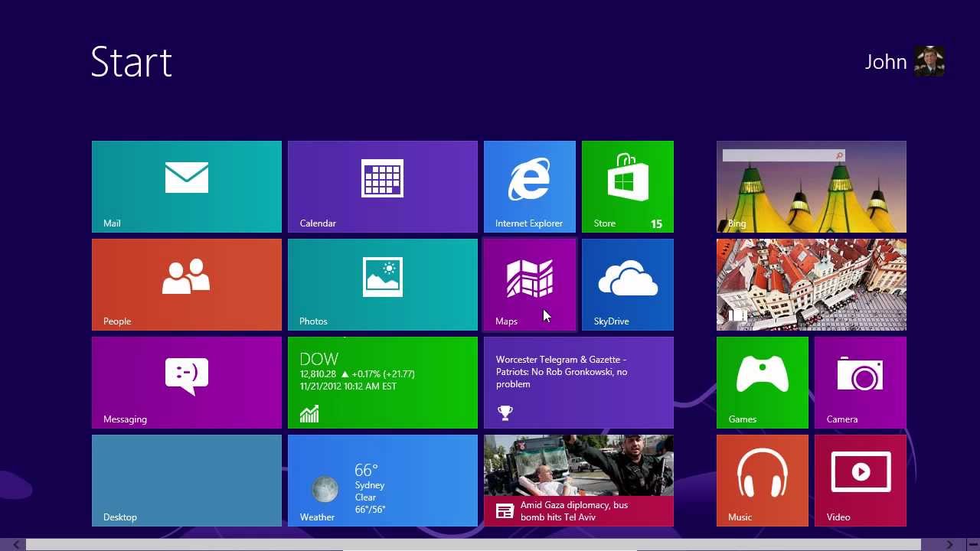
Task: Open the DOW finance tile
Action: [383, 383]
